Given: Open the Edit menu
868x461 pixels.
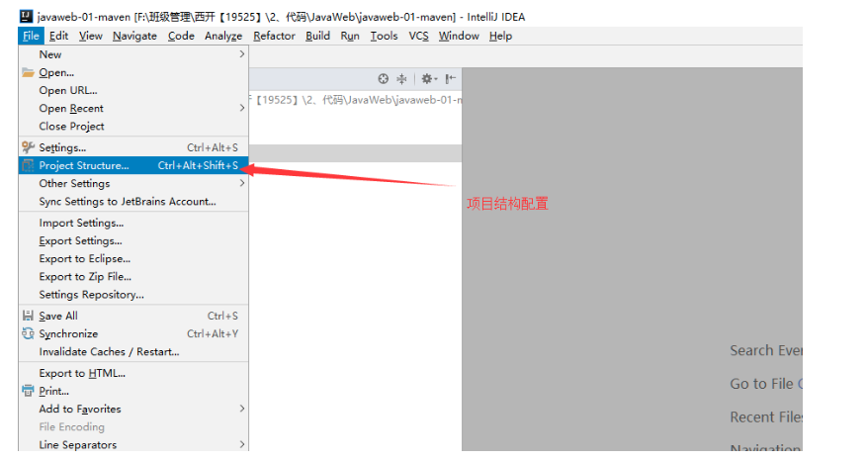Looking at the screenshot, I should pos(58,36).
